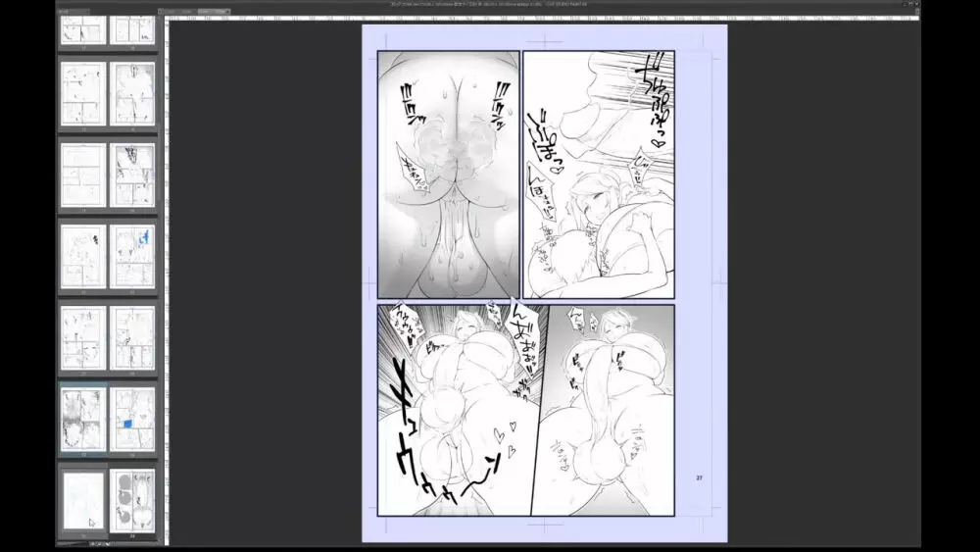Open the top-right page thumbnail in page manager
Viewport: 980px width, 552px height.
(x=131, y=29)
